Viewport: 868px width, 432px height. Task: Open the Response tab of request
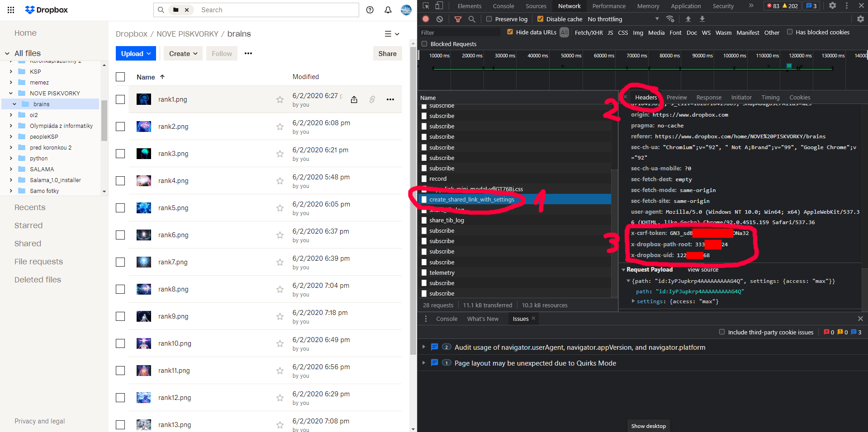[709, 97]
